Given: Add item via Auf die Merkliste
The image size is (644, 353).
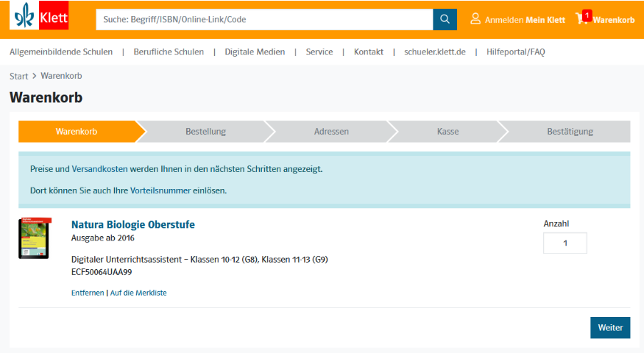Looking at the screenshot, I should click(138, 293).
